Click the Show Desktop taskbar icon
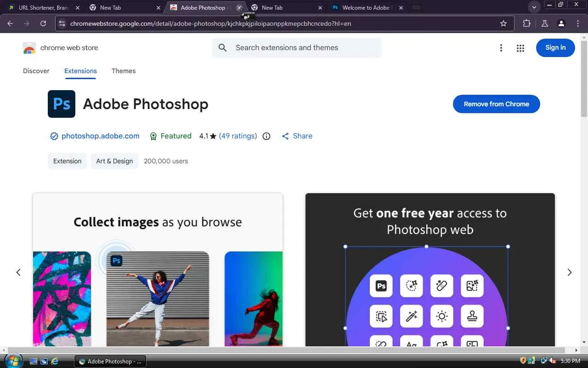Viewport: 588px width, 368px height. pyautogui.click(x=34, y=362)
